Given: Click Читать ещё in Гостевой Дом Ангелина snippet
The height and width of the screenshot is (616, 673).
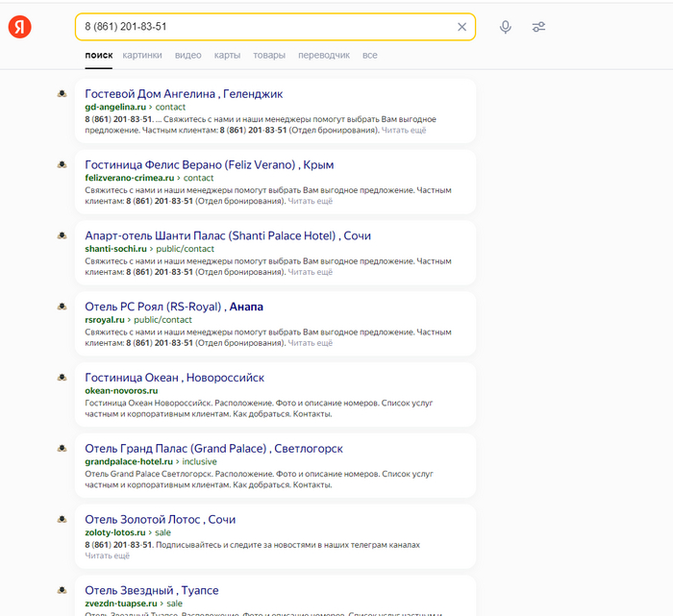Looking at the screenshot, I should click(404, 130).
